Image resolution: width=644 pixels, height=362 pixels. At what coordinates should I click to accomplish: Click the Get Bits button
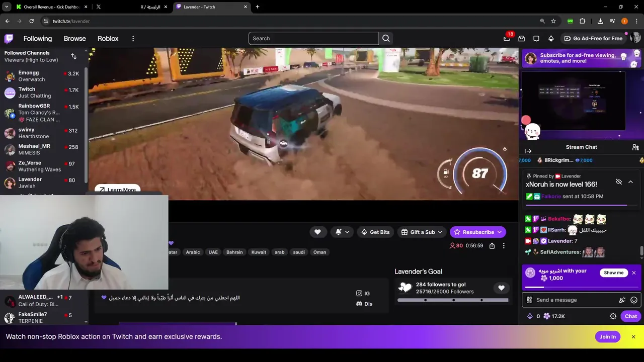(375, 232)
